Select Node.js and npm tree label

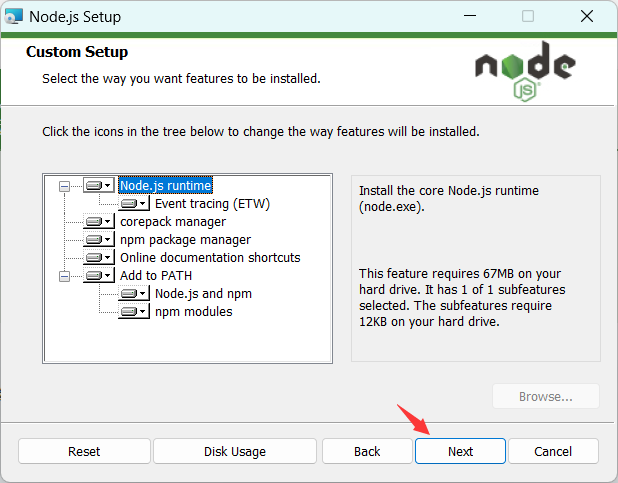coord(203,294)
